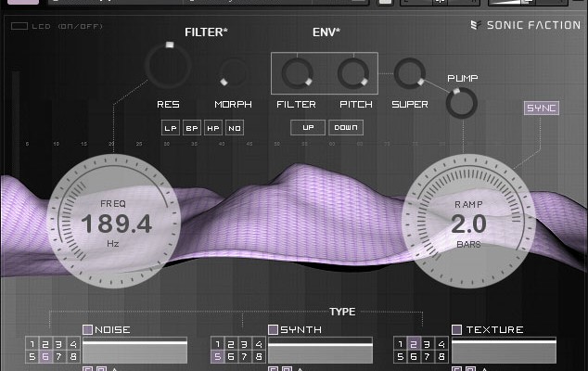Set envelope direction to UP

pyautogui.click(x=307, y=127)
